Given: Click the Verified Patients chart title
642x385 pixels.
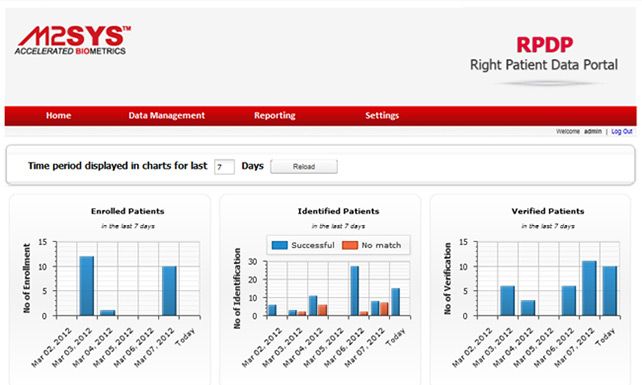Looking at the screenshot, I should [548, 211].
